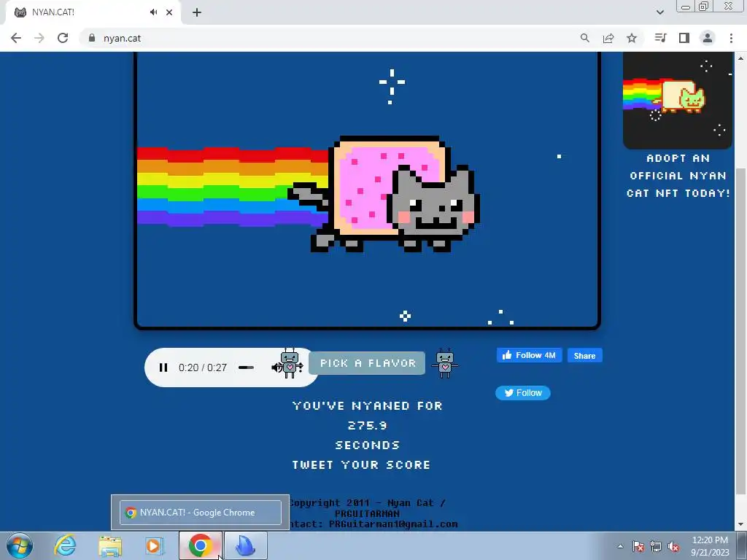Go back to the previous page
Viewport: 747px width, 560px height.
pyautogui.click(x=16, y=38)
